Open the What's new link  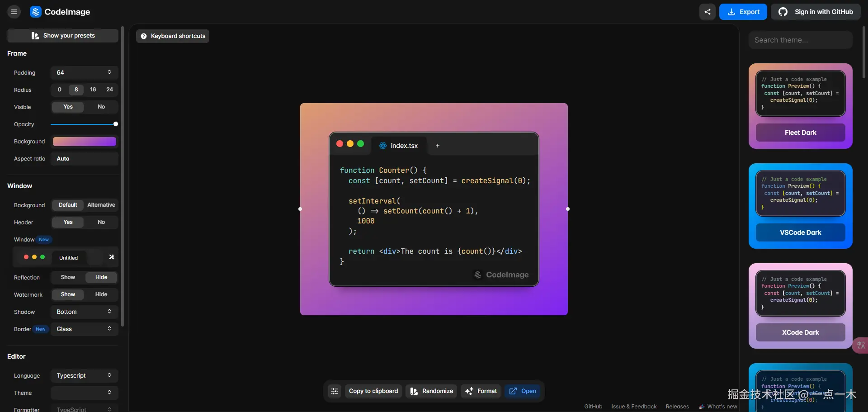tap(722, 406)
